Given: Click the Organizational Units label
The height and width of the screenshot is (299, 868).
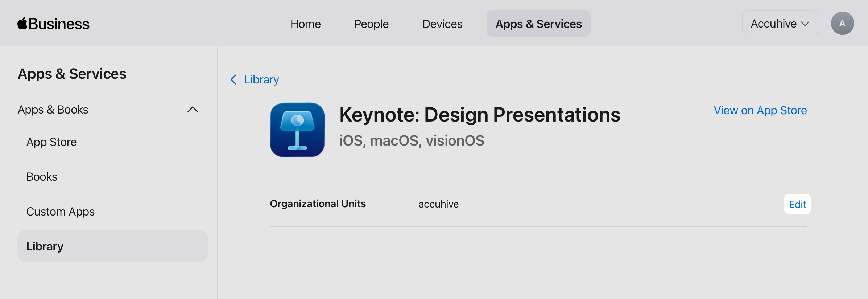Looking at the screenshot, I should (x=318, y=204).
